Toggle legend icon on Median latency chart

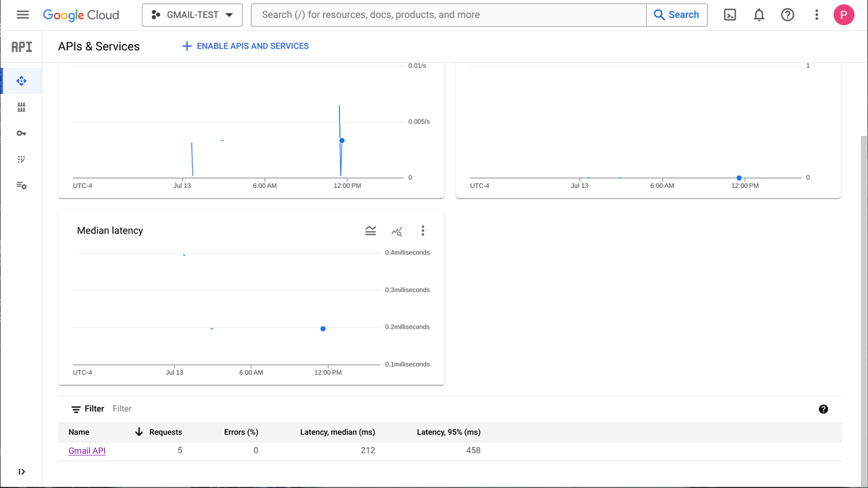370,231
